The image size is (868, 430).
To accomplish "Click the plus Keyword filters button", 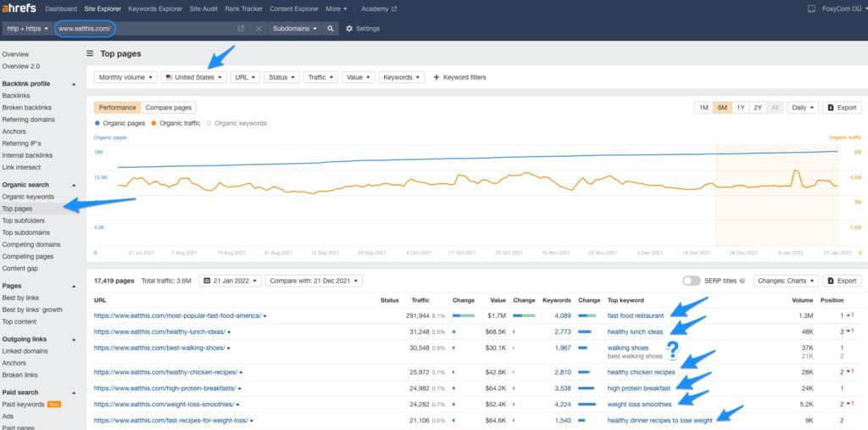I will 459,77.
